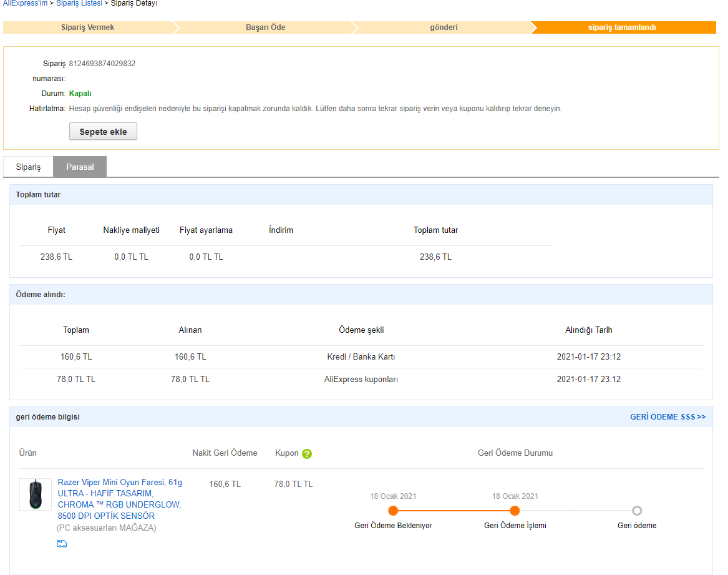The width and height of the screenshot is (728, 575).
Task: Go to Sipariş Listesi breadcrumb link
Action: [79, 3]
